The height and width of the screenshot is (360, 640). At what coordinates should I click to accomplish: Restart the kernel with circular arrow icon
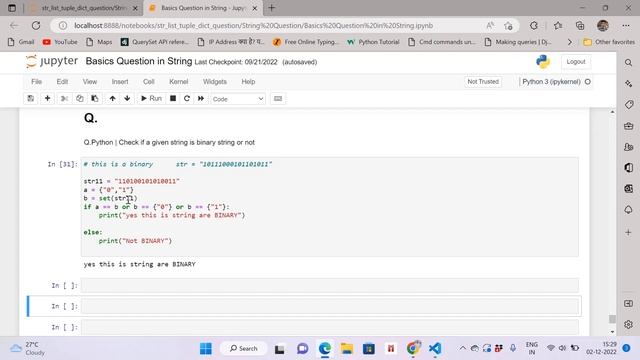pyautogui.click(x=187, y=99)
